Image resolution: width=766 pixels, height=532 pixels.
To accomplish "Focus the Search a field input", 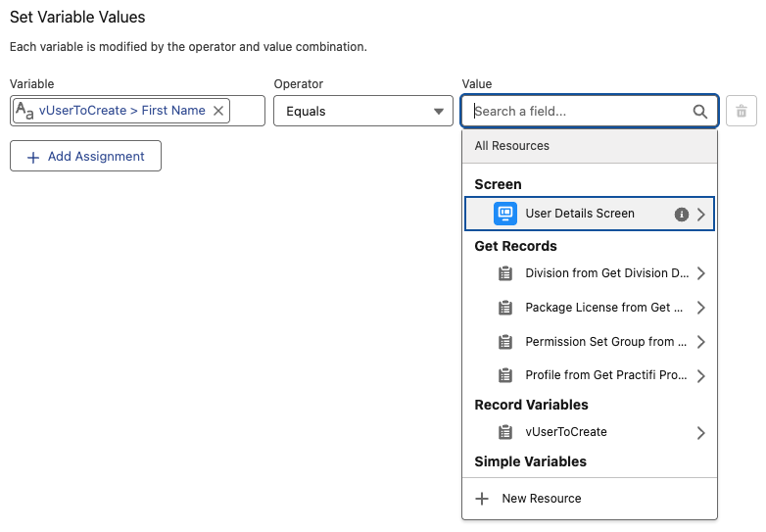I will (578, 112).
